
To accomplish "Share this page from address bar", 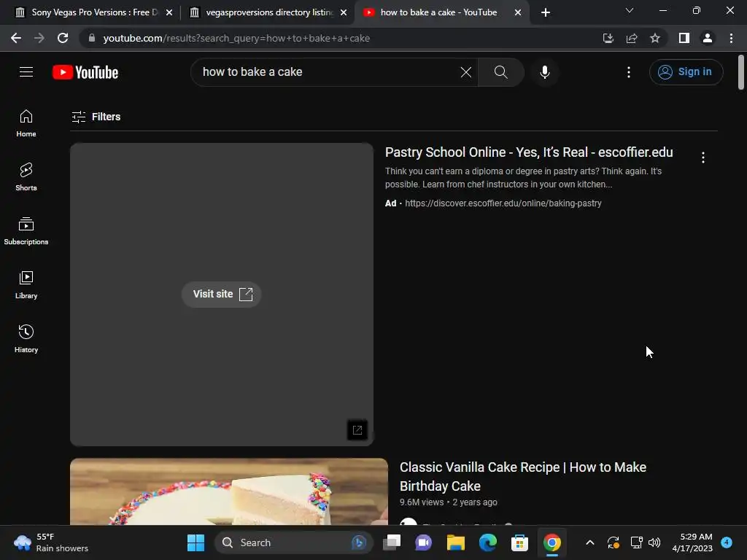I will pos(632,38).
